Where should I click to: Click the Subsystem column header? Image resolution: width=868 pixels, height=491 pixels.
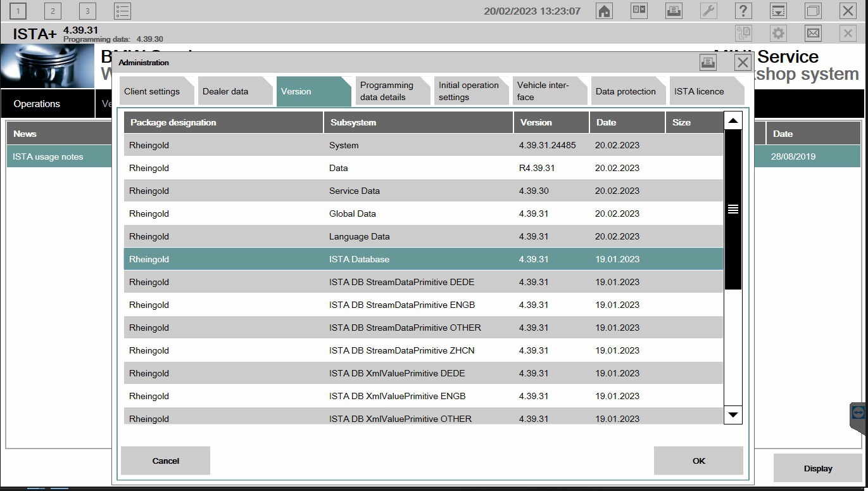coord(418,122)
